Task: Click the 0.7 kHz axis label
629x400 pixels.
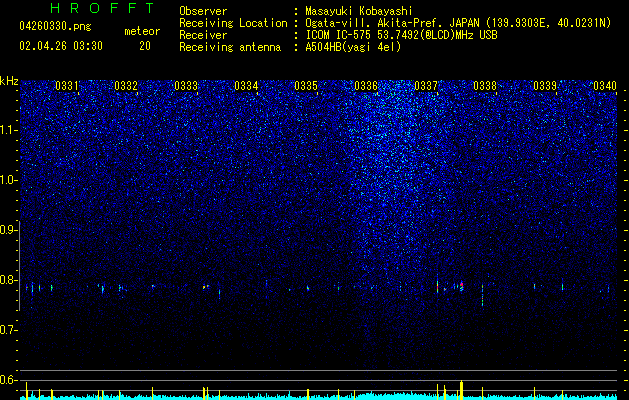Action: pyautogui.click(x=8, y=330)
